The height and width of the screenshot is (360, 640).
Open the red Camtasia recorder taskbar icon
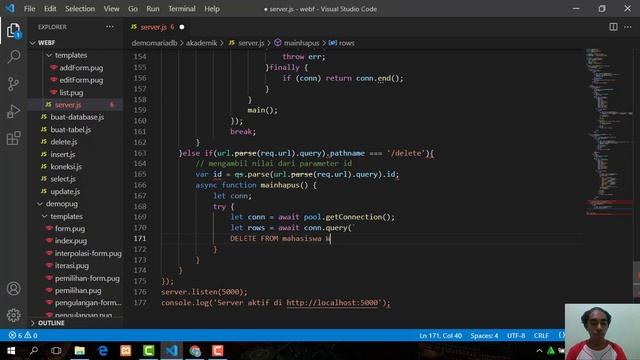click(x=218, y=351)
